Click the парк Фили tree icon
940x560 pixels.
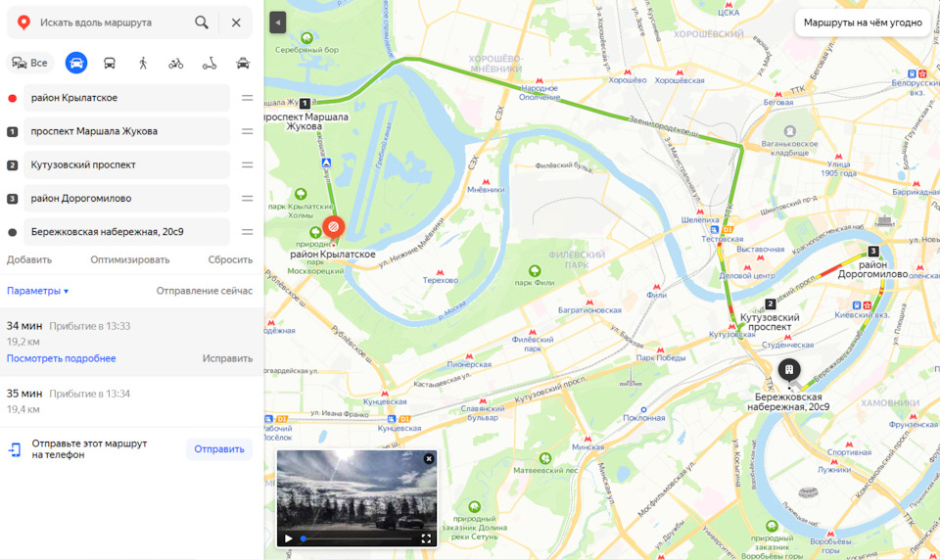[x=535, y=271]
